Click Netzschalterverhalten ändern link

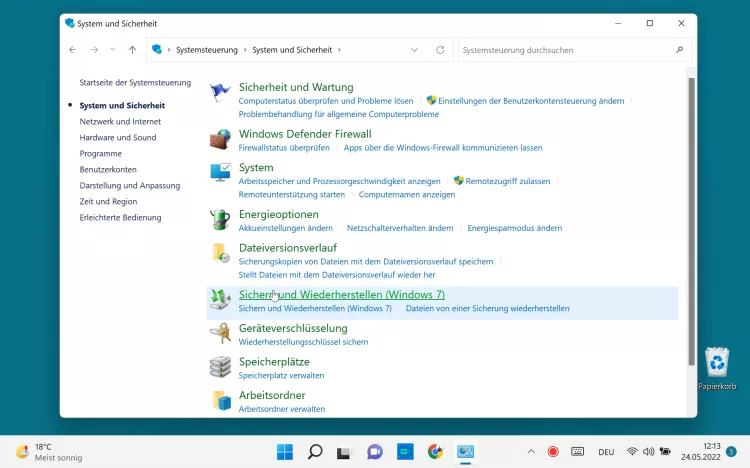(x=400, y=228)
